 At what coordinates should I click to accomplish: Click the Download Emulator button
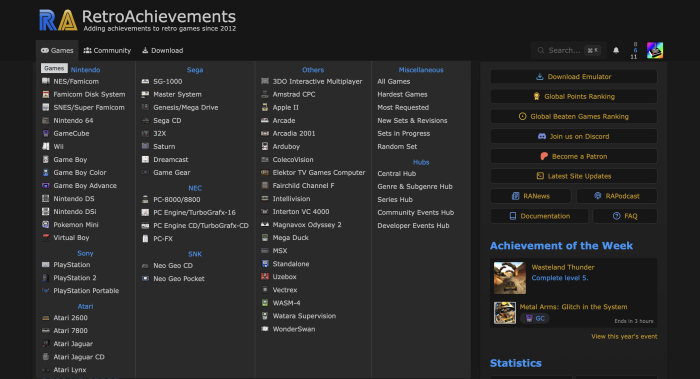(574, 77)
